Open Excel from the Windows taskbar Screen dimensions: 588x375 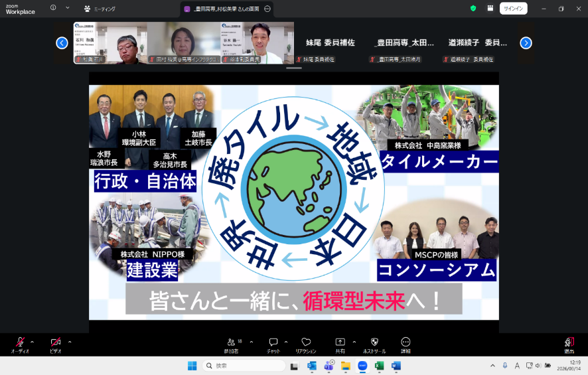(380, 366)
